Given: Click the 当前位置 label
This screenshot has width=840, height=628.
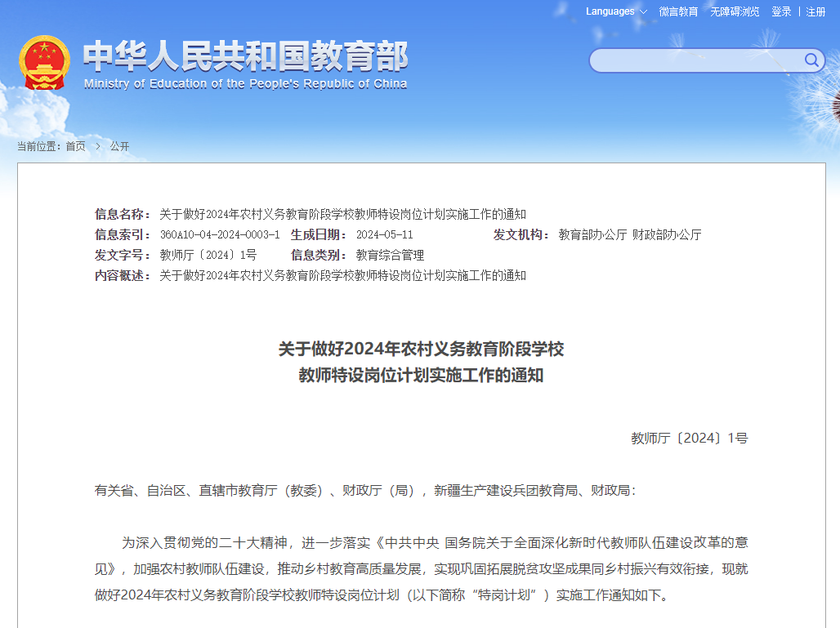Looking at the screenshot, I should pos(38,146).
